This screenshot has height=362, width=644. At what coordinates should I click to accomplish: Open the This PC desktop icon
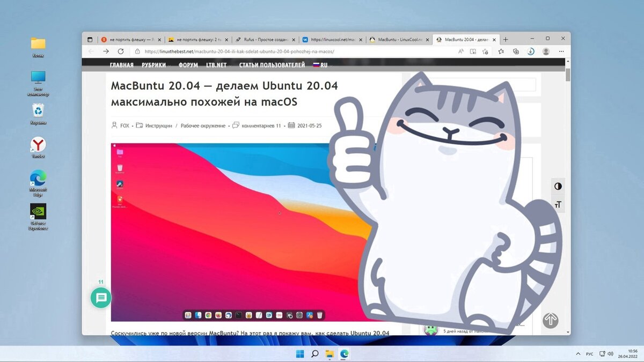tap(38, 83)
